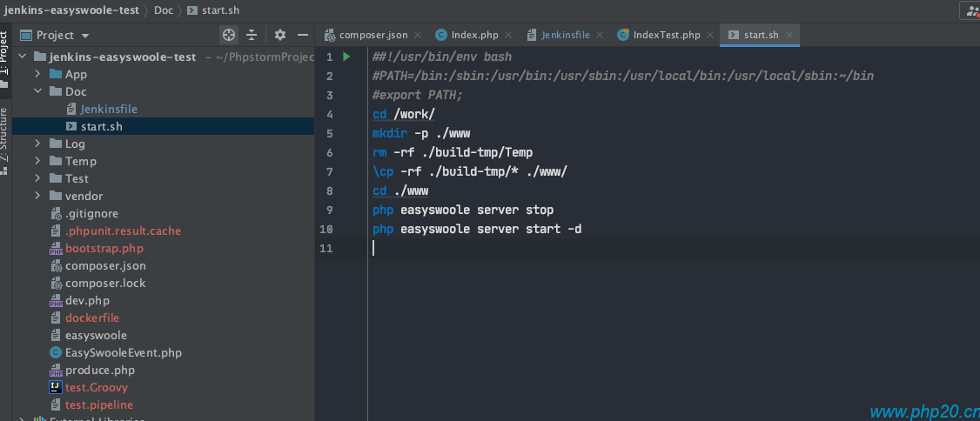Select composer.lock file
Screen dimensions: 980x421
pos(105,283)
